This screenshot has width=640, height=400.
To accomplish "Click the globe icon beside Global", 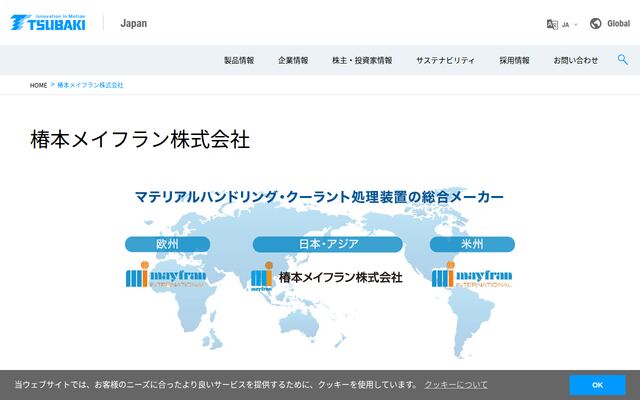I will (x=596, y=24).
